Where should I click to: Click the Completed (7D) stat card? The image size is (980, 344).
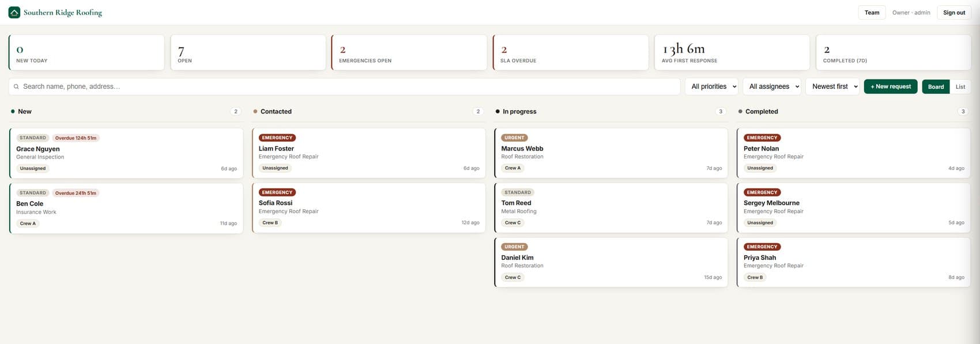point(894,52)
